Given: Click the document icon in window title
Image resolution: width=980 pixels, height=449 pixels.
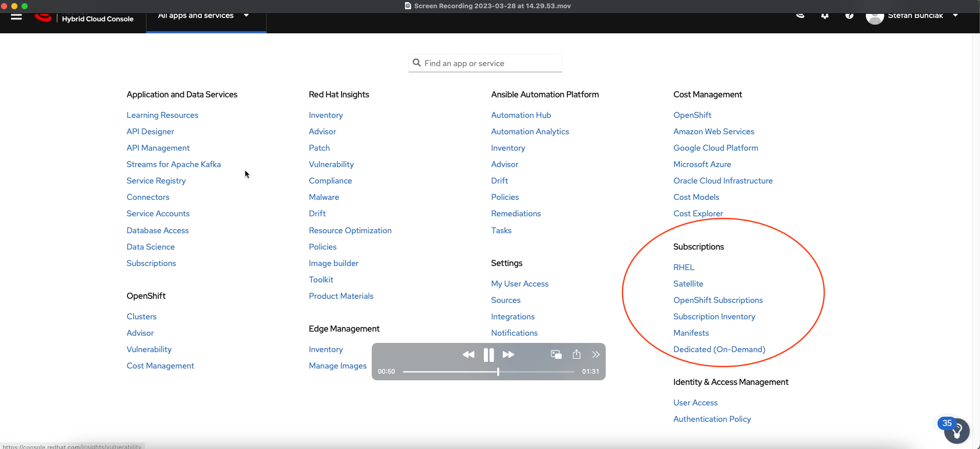Looking at the screenshot, I should [x=408, y=6].
